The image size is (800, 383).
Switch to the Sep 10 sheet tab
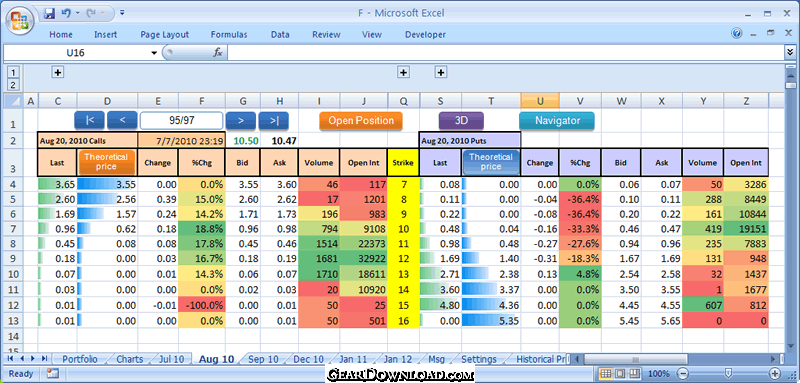click(263, 359)
